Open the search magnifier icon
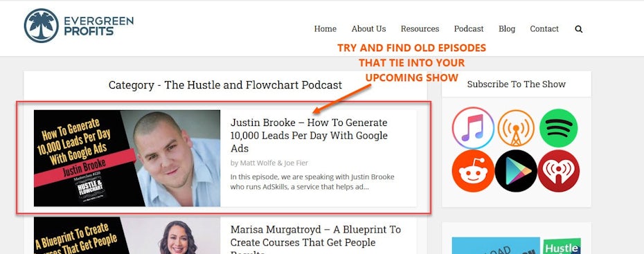The height and width of the screenshot is (254, 644). [579, 29]
